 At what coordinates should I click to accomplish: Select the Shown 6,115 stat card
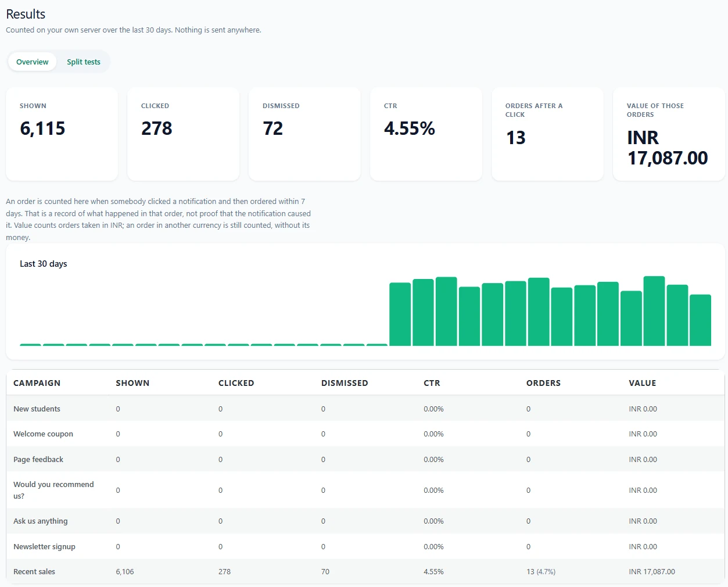(x=62, y=134)
